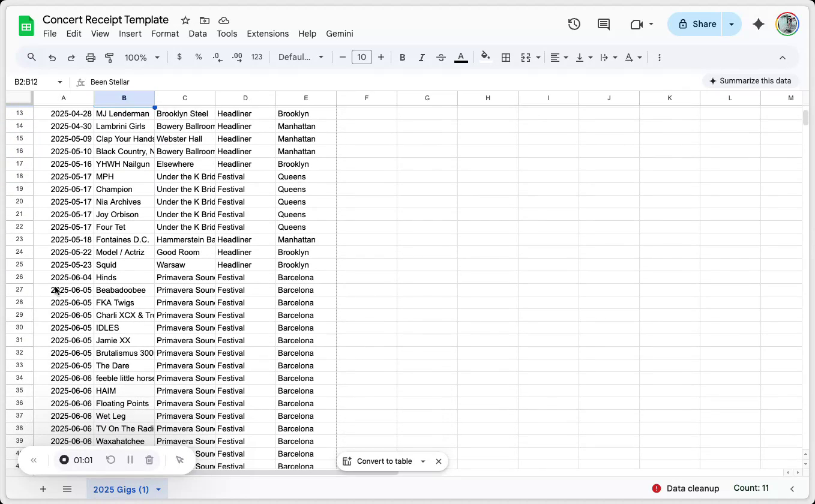Open the Google Sheets home icon
This screenshot has width=815, height=504.
[26, 26]
